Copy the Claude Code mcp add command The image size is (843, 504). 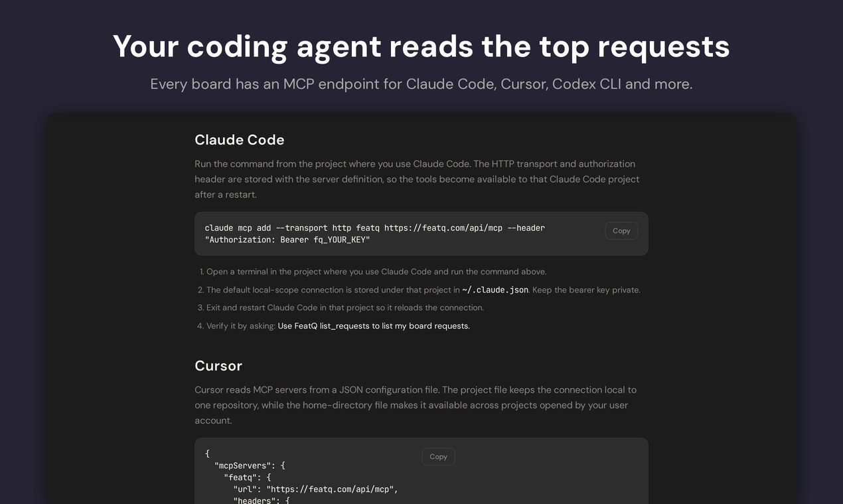point(621,231)
